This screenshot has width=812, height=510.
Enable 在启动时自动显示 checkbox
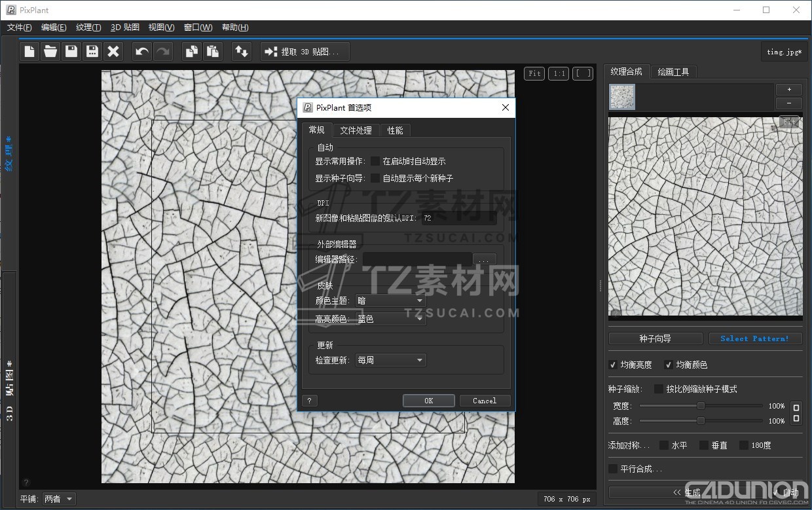[375, 161]
